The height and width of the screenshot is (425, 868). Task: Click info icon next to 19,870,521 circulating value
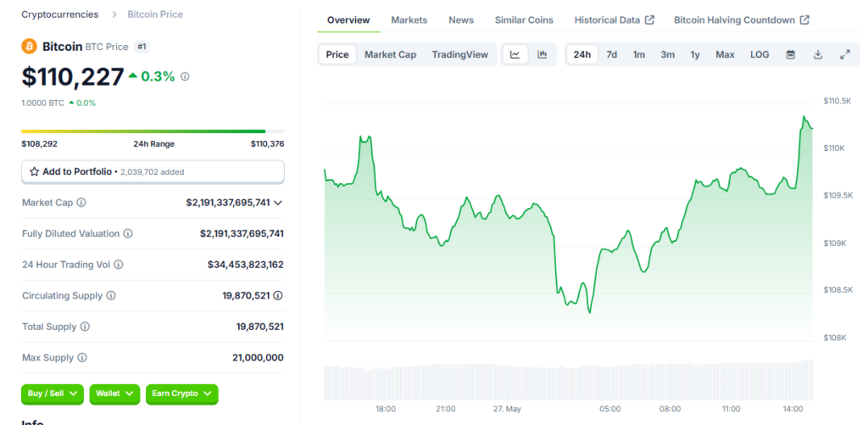point(278,296)
